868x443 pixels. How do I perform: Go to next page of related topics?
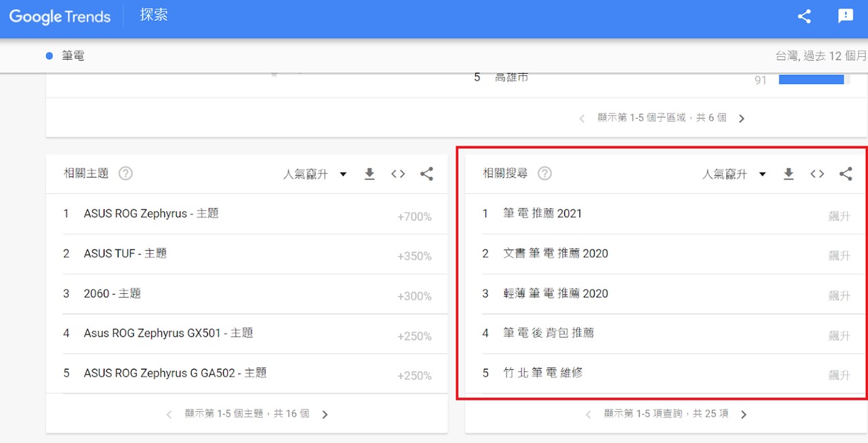325,415
